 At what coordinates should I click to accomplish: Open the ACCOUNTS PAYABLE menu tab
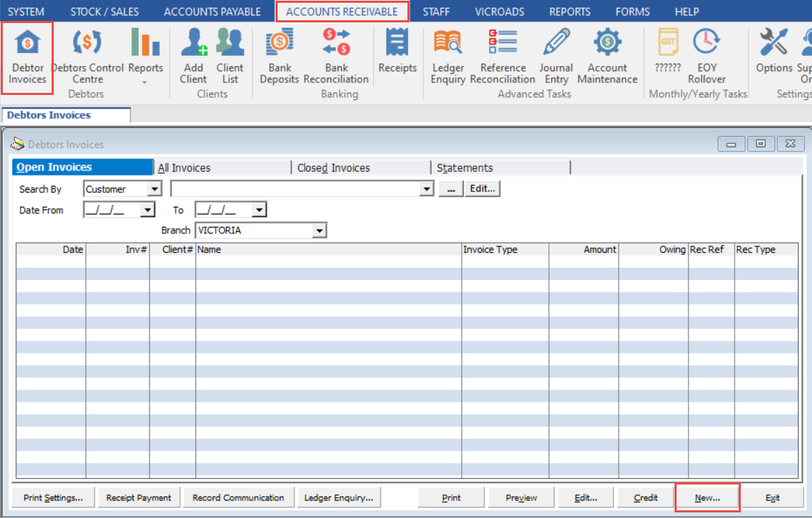coord(212,11)
